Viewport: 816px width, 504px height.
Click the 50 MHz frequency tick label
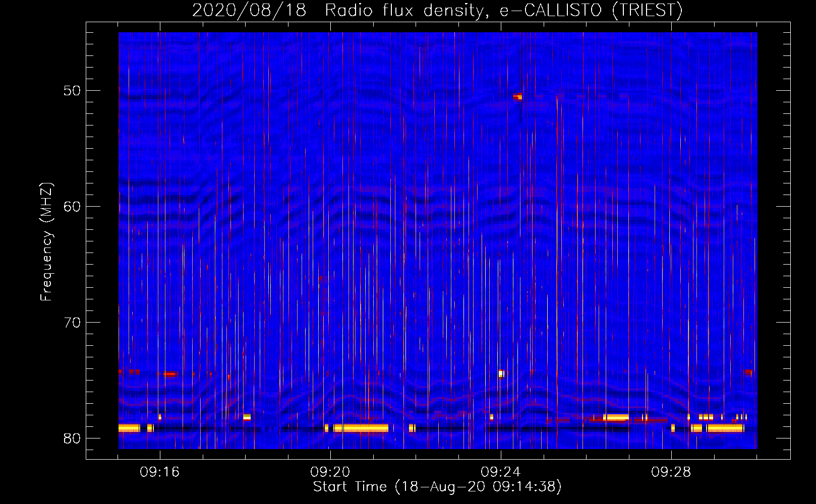[x=72, y=91]
